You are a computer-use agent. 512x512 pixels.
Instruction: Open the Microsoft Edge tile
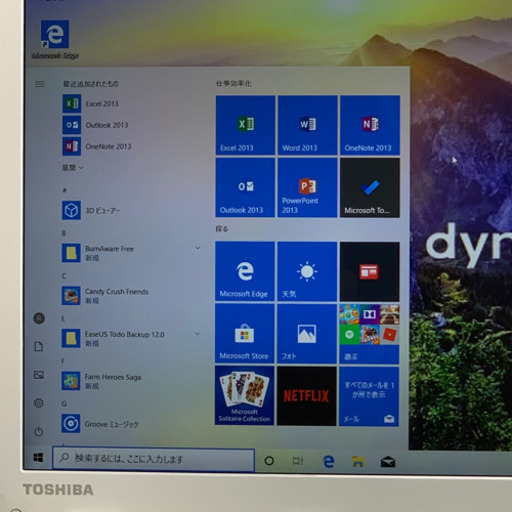[x=245, y=272]
